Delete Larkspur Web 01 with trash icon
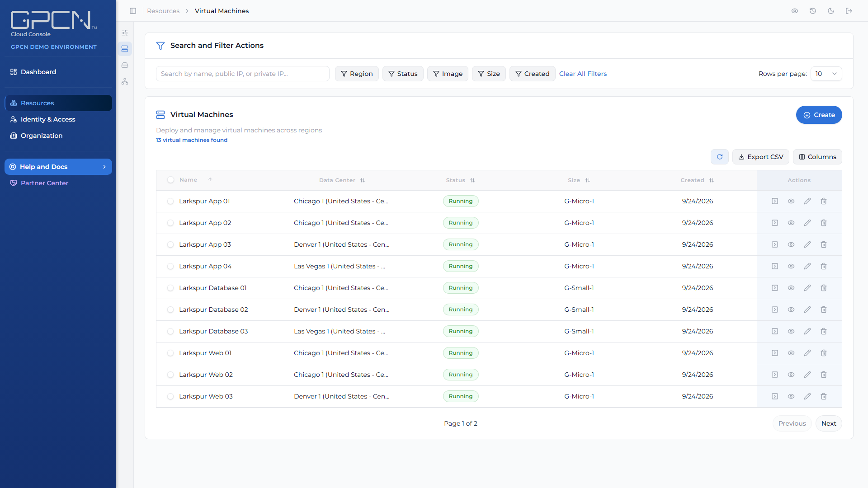This screenshot has width=868, height=488. pos(824,353)
